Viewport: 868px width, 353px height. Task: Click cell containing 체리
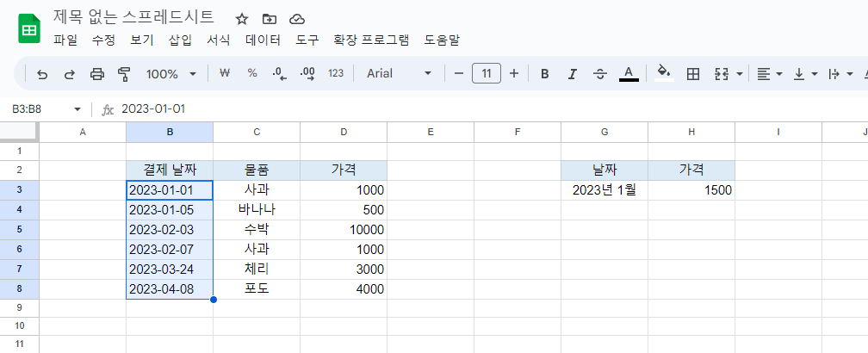(x=257, y=269)
